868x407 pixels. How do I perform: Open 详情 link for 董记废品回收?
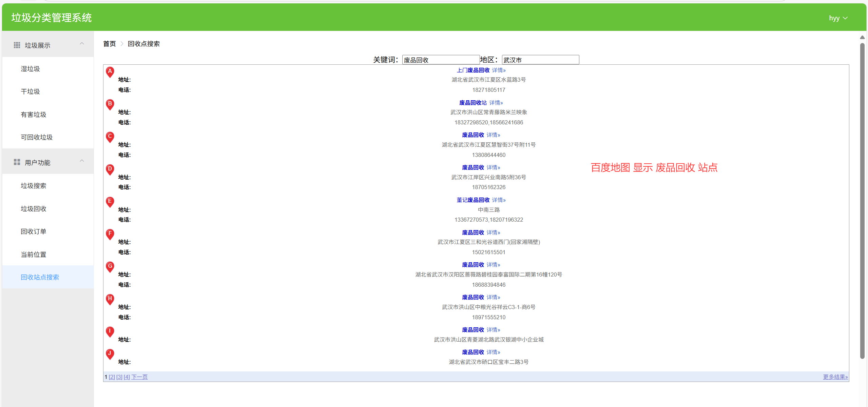click(x=499, y=200)
